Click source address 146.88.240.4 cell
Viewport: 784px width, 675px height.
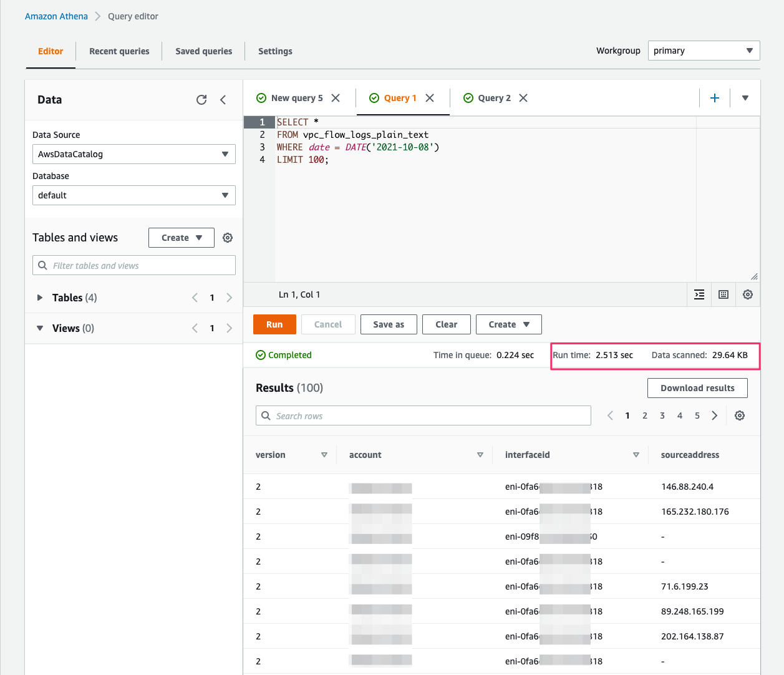pos(687,487)
